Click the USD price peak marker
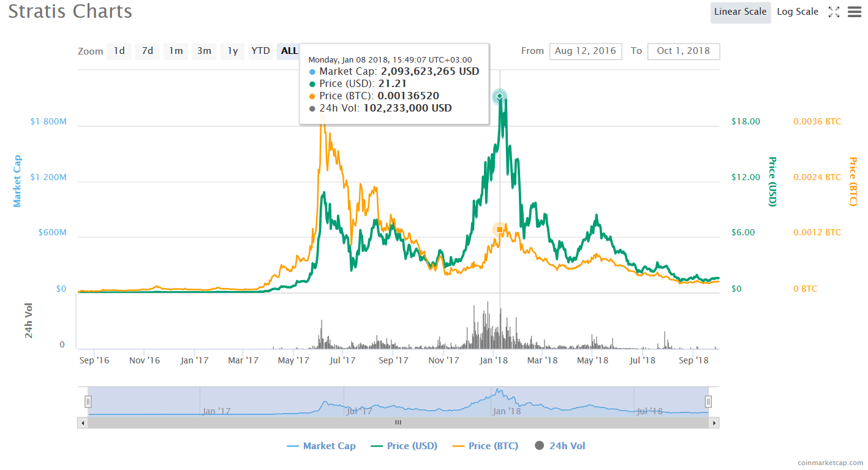This screenshot has width=868, height=470. coord(500,96)
